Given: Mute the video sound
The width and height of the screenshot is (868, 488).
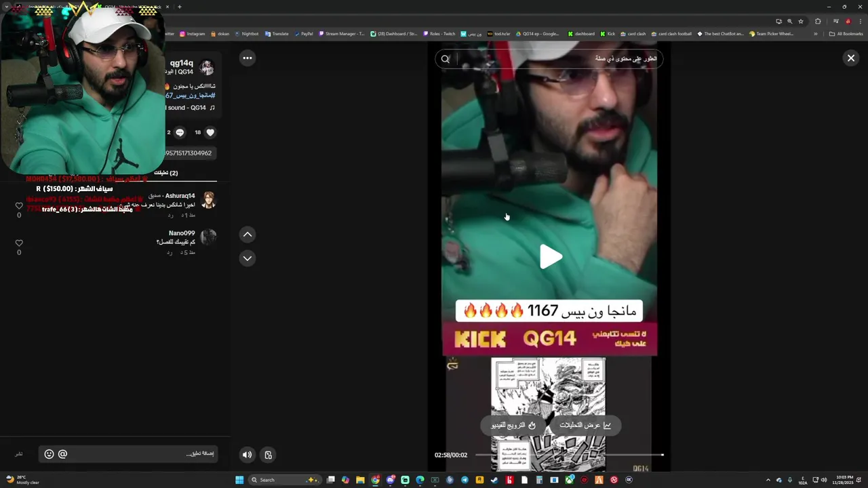Looking at the screenshot, I should tap(247, 455).
